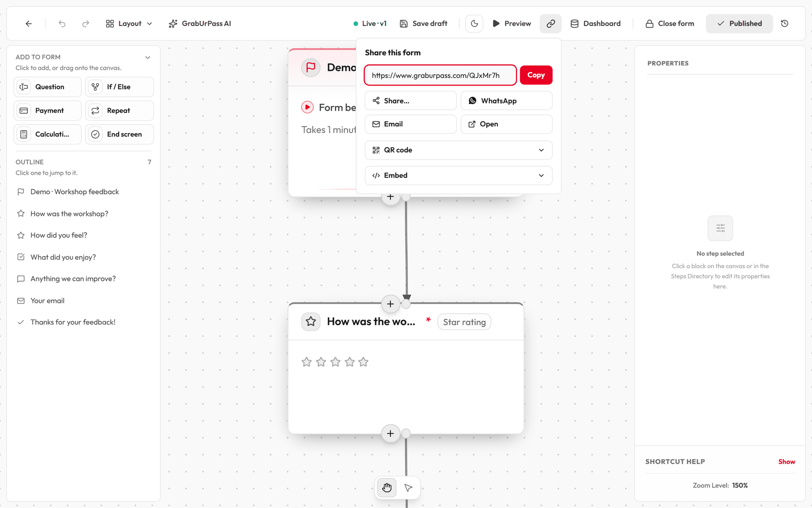Rate with the first star
This screenshot has width=812, height=508.
click(x=307, y=362)
